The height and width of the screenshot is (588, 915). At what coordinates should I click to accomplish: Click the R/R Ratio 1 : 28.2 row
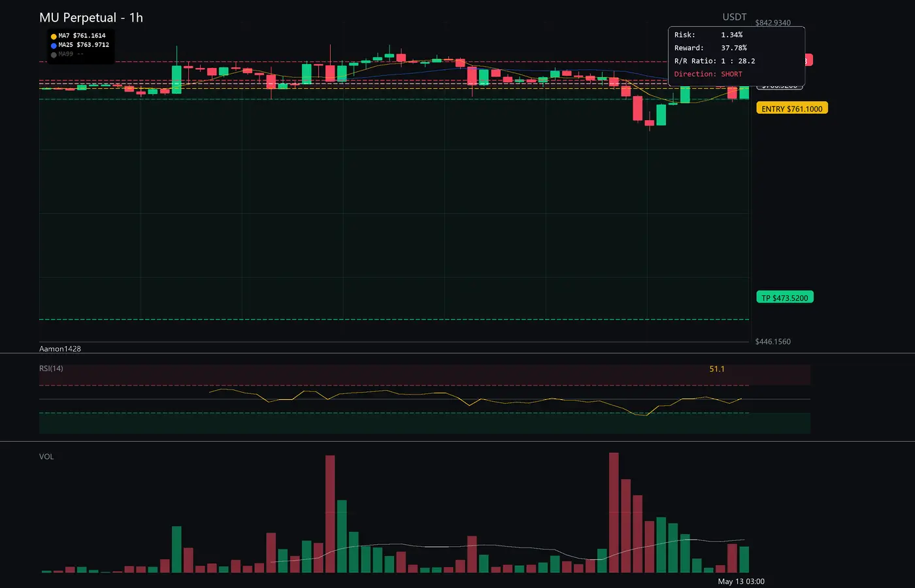[x=714, y=61]
